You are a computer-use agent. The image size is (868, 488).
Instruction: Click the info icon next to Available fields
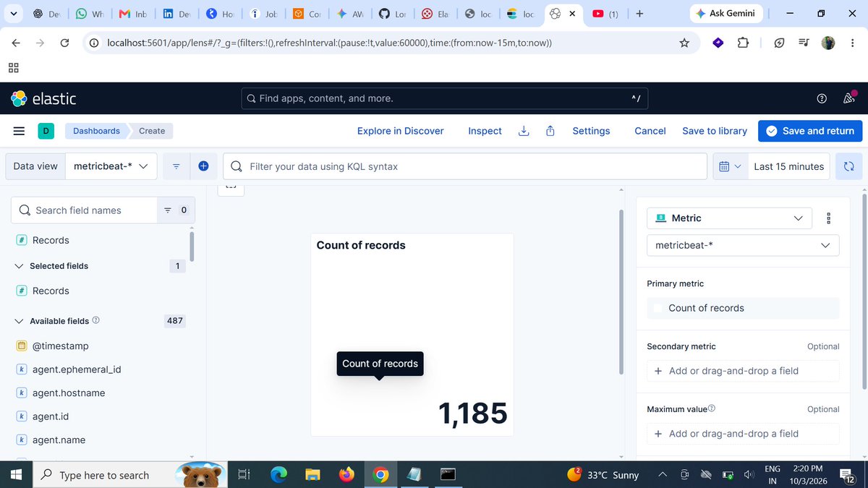96,320
